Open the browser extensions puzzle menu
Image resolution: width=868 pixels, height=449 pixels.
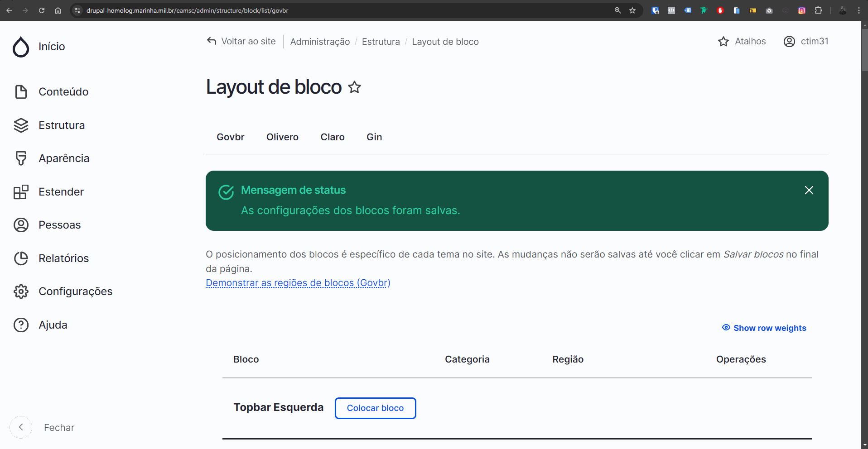click(x=819, y=10)
